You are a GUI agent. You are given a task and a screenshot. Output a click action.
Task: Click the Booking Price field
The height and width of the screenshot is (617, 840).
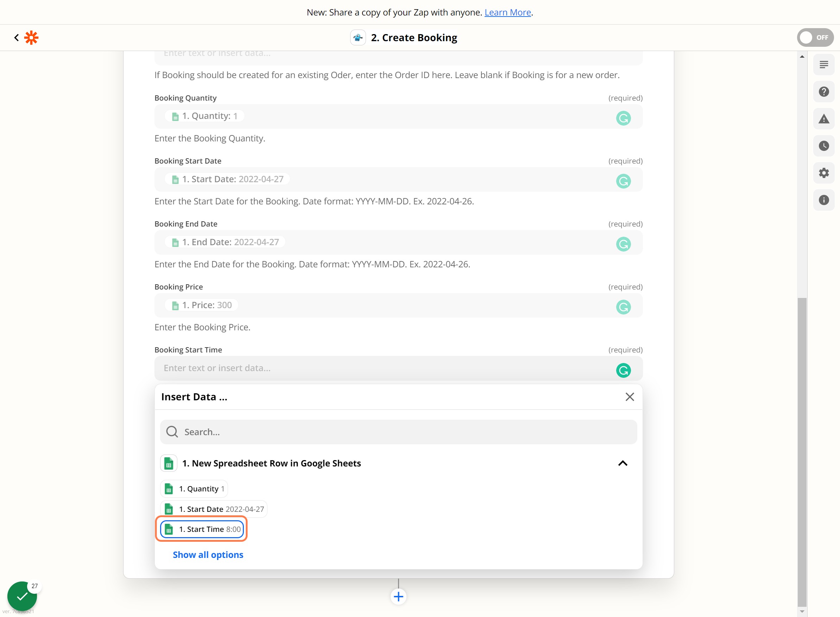coord(398,305)
